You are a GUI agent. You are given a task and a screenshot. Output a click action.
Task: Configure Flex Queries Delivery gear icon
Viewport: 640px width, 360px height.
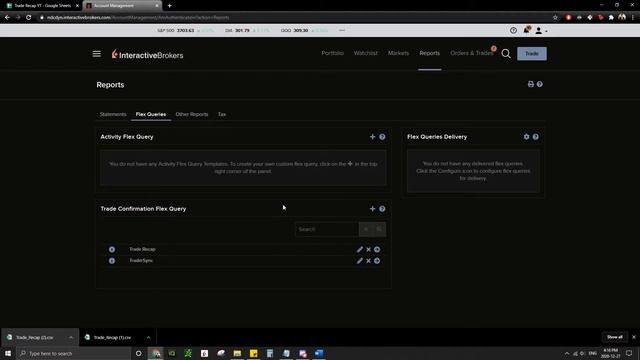pyautogui.click(x=527, y=137)
